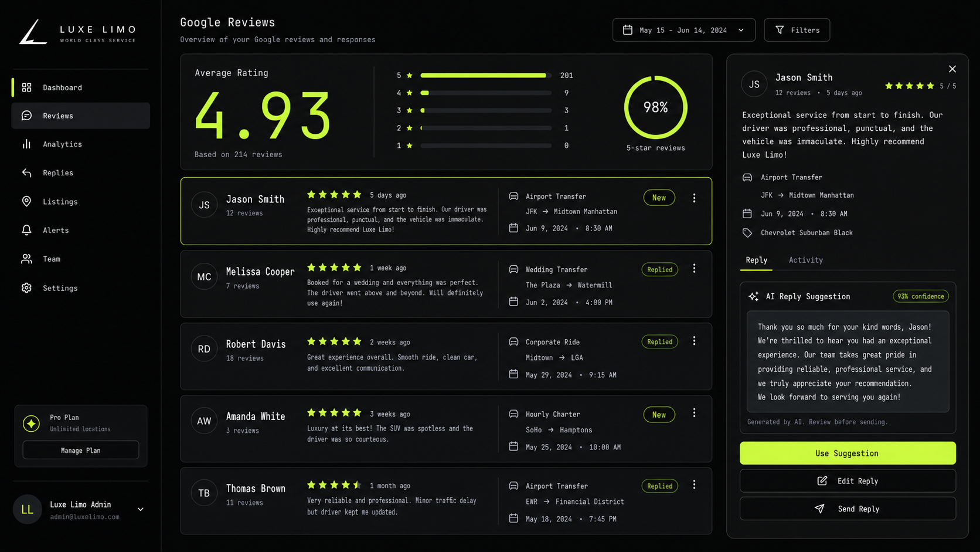980x552 pixels.
Task: Open the Analytics bar chart icon
Action: (26, 144)
